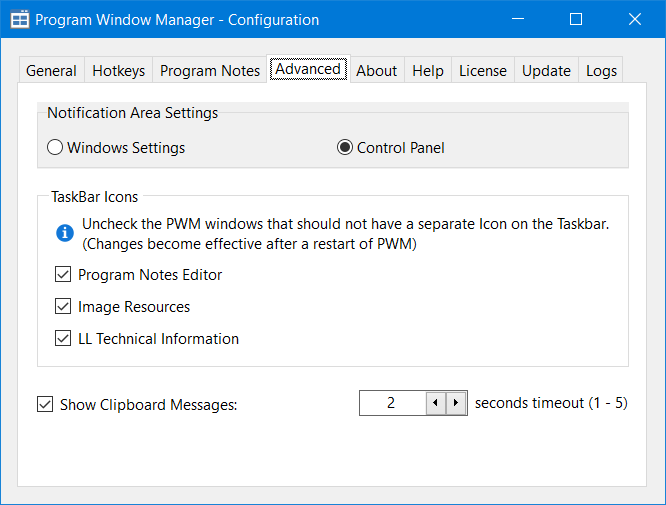Select the Control Panel radio button
Image resolution: width=666 pixels, height=505 pixels.
click(x=345, y=148)
